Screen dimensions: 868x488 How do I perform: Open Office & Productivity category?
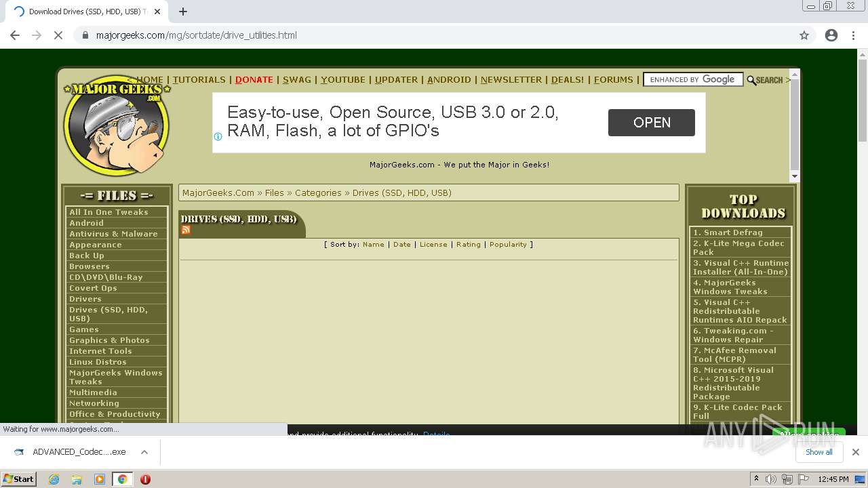116,414
